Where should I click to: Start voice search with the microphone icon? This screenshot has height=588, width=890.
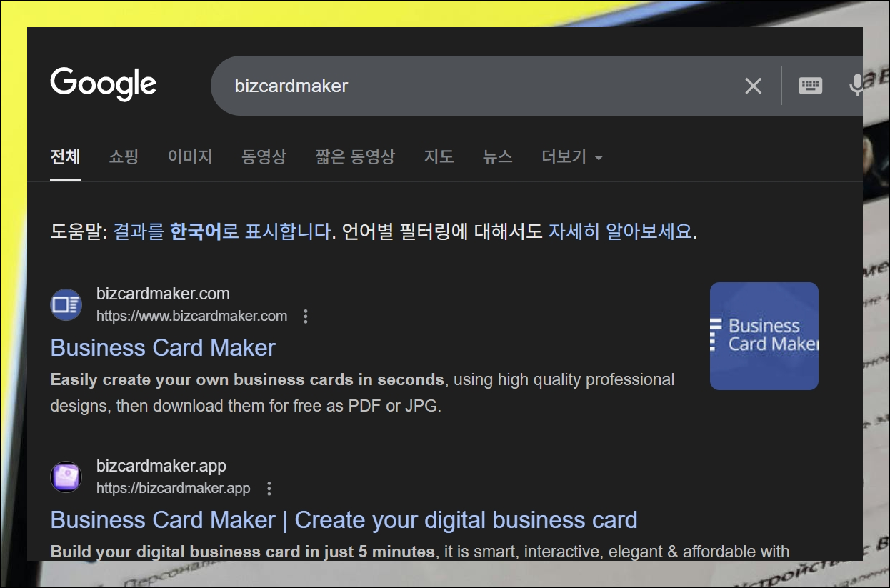pyautogui.click(x=856, y=86)
